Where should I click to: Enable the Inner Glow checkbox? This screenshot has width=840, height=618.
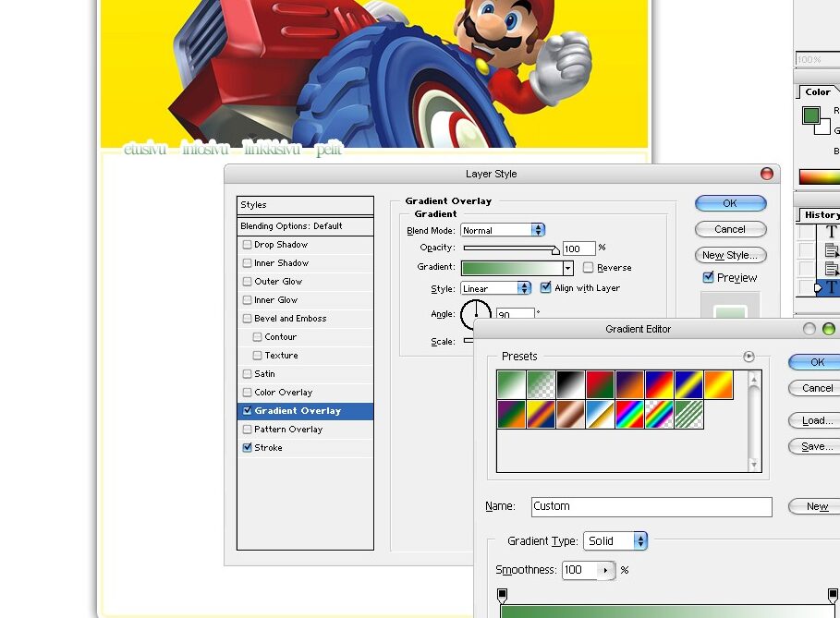pos(247,300)
